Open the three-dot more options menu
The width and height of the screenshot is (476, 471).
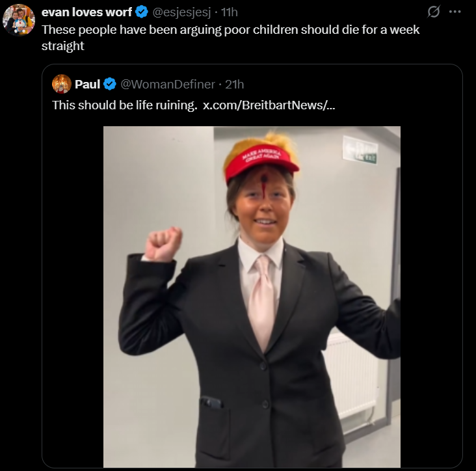pos(455,12)
